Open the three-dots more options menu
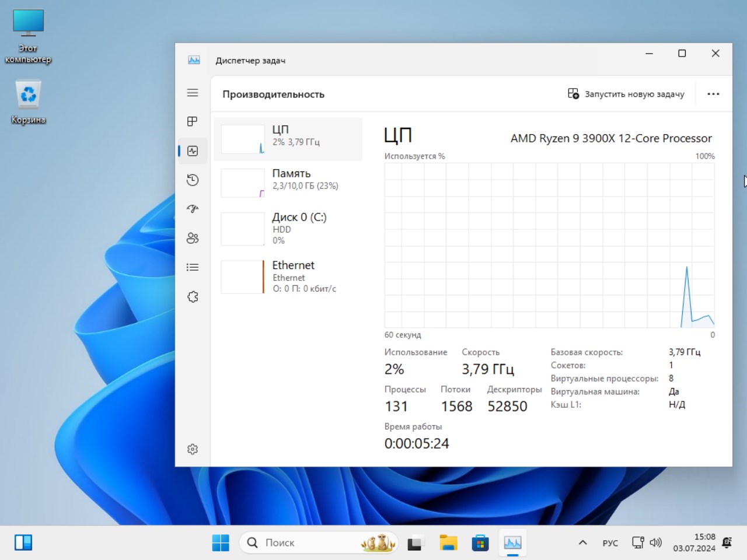This screenshot has width=747, height=560. click(x=713, y=94)
